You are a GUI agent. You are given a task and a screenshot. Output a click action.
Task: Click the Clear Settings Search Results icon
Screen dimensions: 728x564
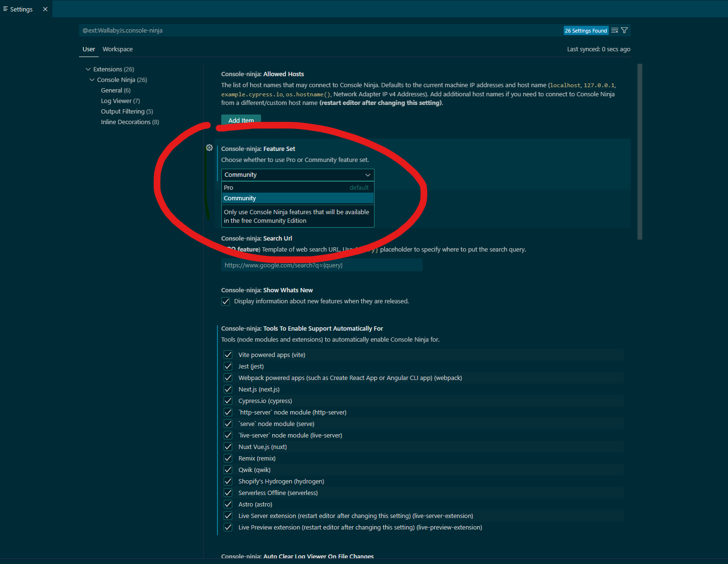click(614, 30)
